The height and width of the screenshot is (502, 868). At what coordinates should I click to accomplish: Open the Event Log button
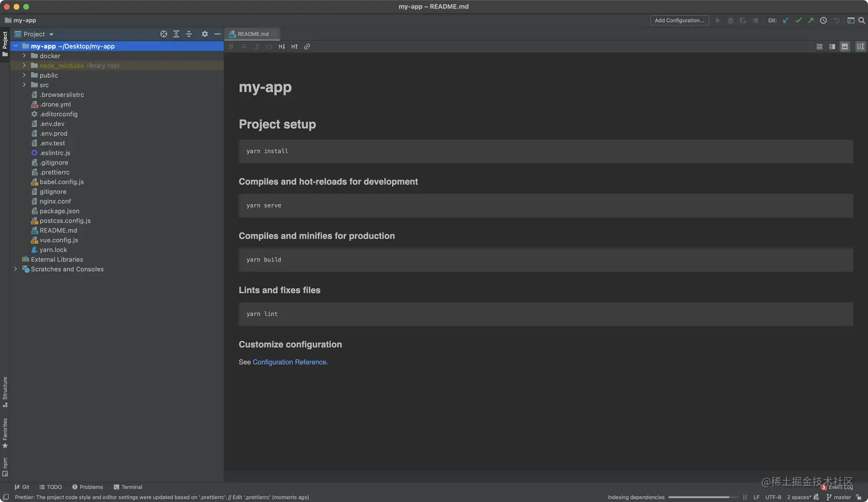pos(837,487)
